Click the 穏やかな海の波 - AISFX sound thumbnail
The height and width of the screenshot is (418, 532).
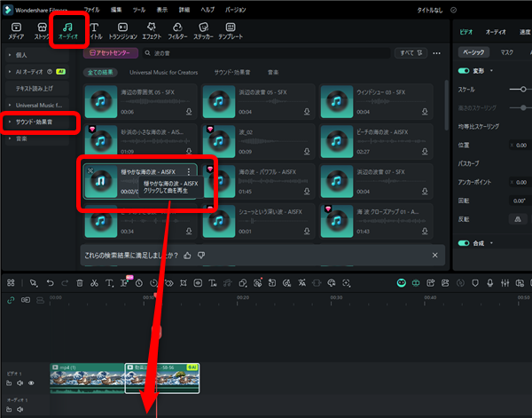100,180
